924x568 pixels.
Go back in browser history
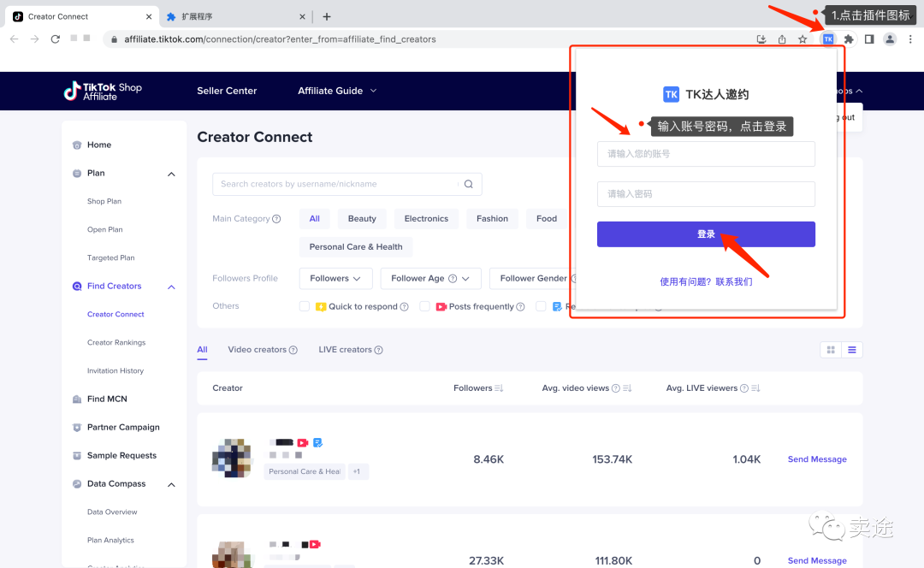[15, 38]
